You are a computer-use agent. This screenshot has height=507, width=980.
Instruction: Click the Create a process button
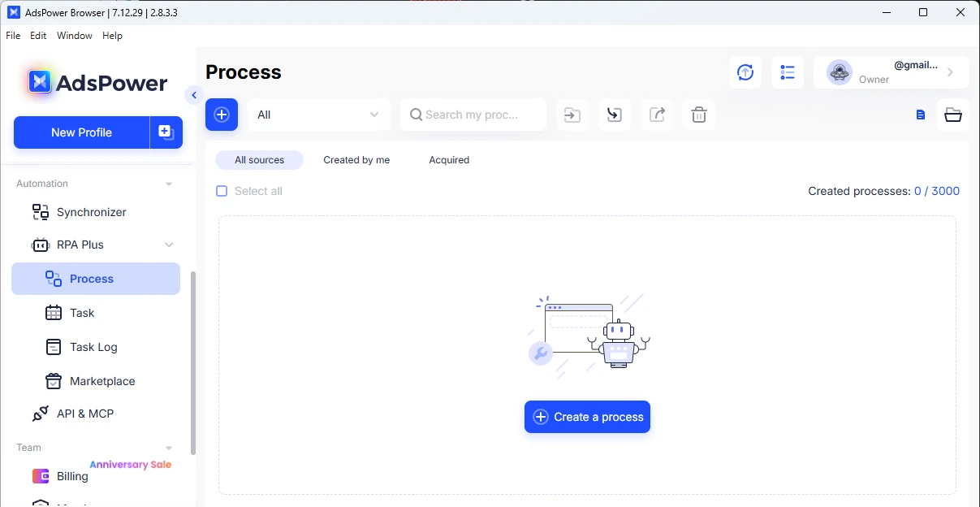(587, 417)
